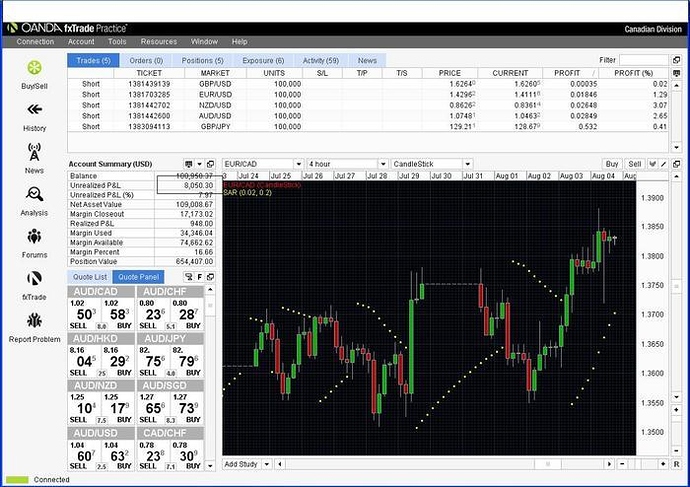The image size is (690, 487).
Task: Zoom out chart horizontally with minus button
Action: [x=622, y=464]
